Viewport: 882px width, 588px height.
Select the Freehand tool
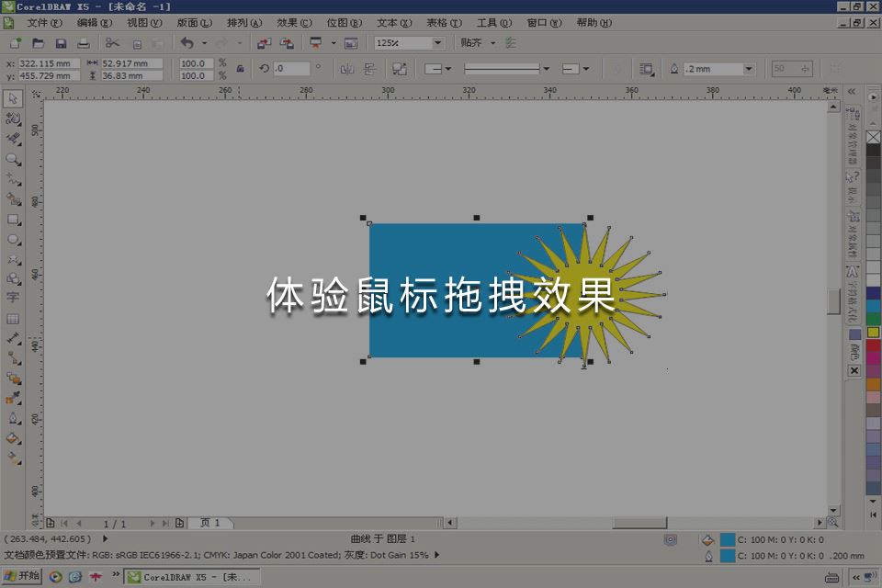(13, 179)
